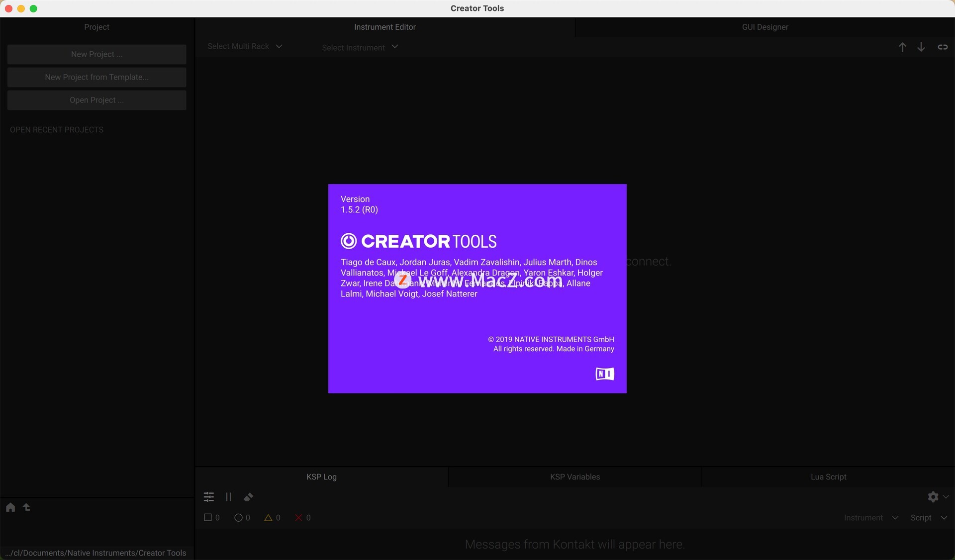Toggle the square message filter showing 0
955x560 pixels.
point(212,518)
